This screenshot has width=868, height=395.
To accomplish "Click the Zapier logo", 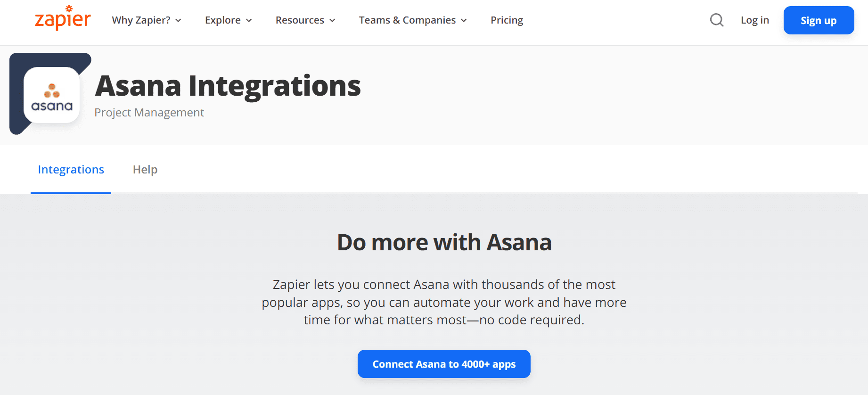I will [x=63, y=18].
